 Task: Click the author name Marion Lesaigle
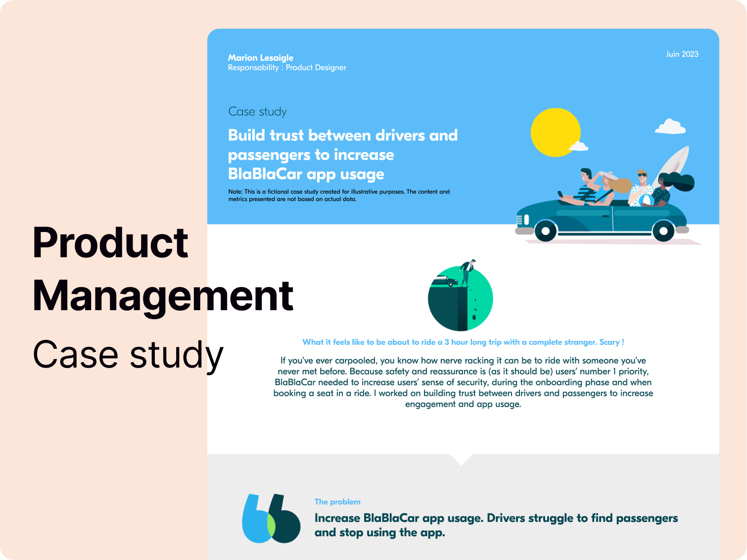259,57
